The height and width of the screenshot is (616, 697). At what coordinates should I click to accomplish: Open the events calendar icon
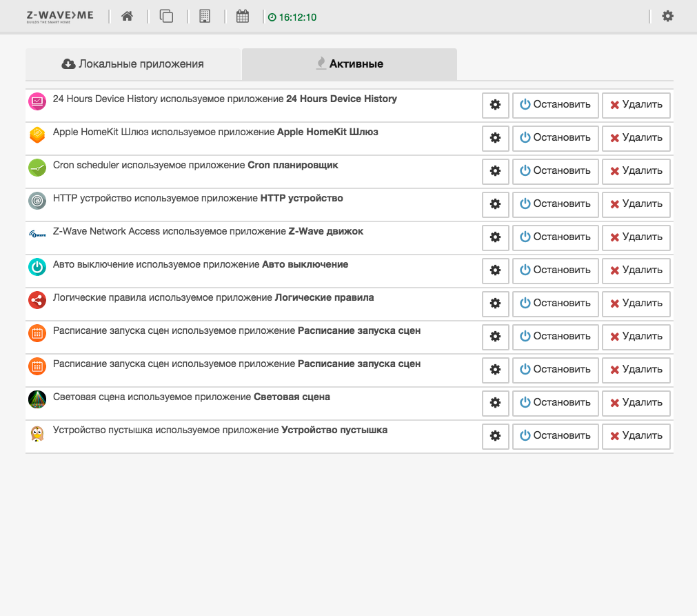tap(243, 17)
